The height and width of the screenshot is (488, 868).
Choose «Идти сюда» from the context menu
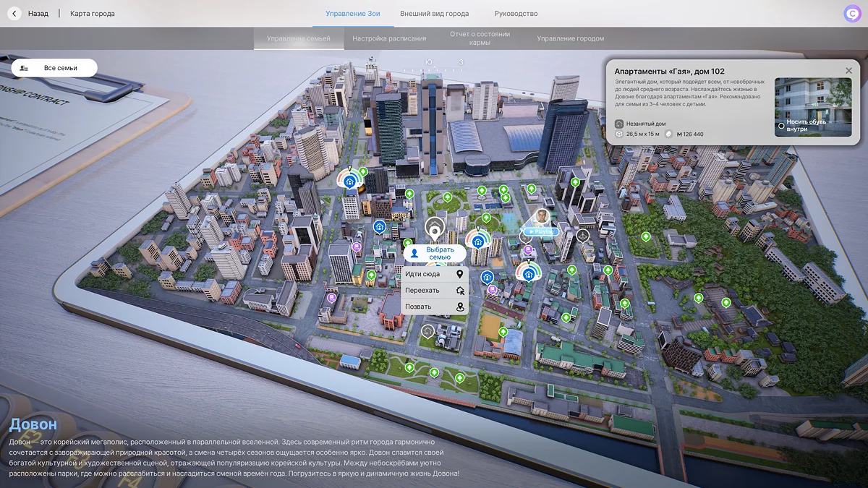click(423, 275)
